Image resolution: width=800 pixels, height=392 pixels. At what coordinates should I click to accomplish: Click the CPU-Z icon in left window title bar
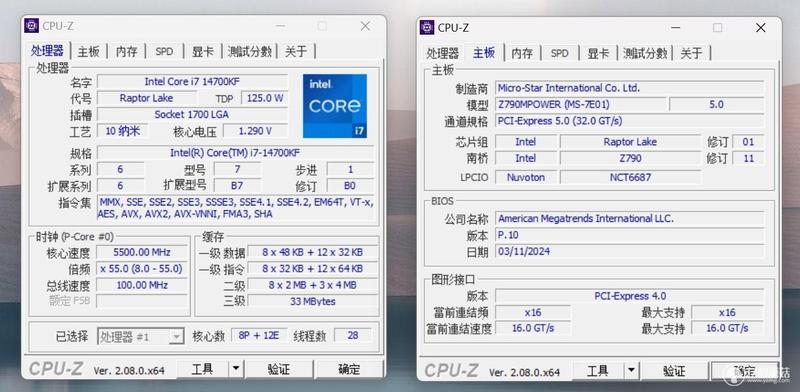click(32, 26)
